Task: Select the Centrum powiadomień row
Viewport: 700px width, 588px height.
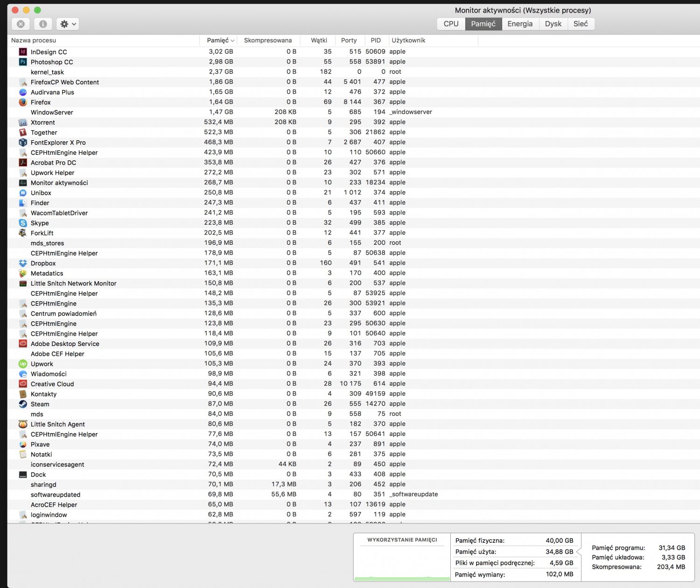Action: click(x=354, y=313)
